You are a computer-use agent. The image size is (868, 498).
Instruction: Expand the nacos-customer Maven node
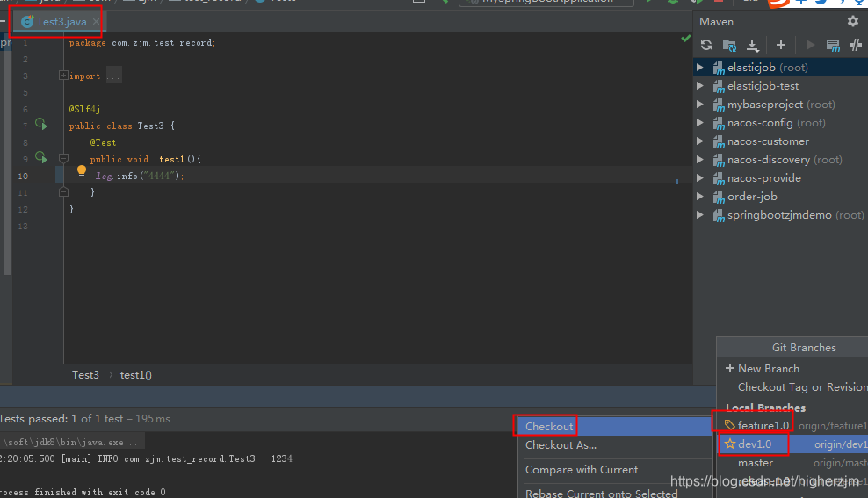click(699, 141)
